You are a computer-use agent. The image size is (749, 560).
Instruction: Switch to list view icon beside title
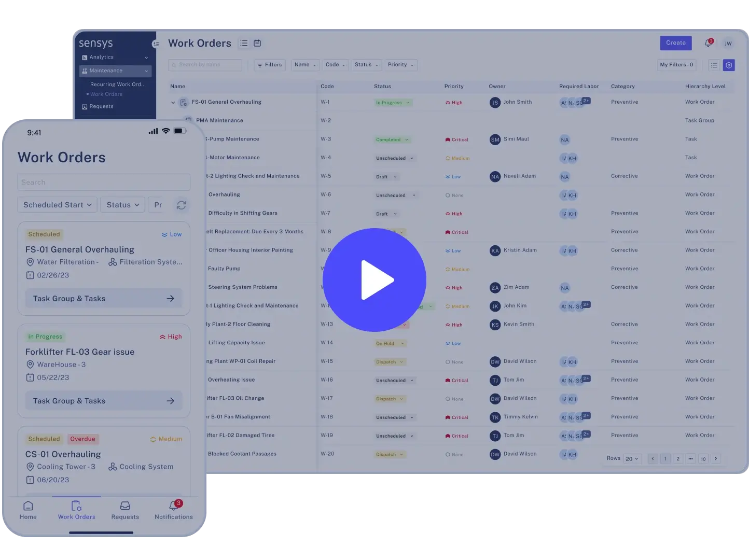point(244,43)
